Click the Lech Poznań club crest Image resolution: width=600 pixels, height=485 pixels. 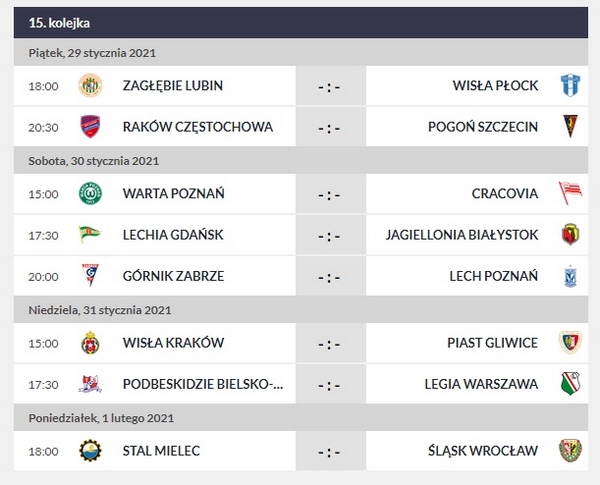(569, 275)
